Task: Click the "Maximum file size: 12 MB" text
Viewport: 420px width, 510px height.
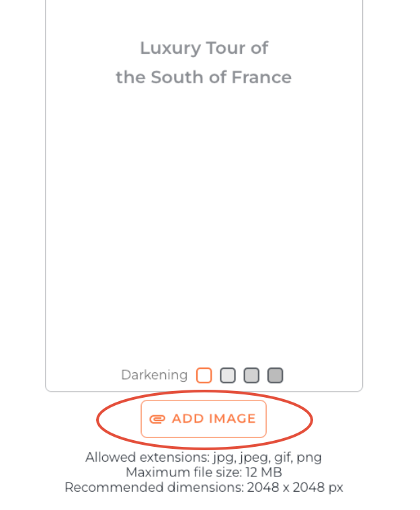Action: [204, 472]
